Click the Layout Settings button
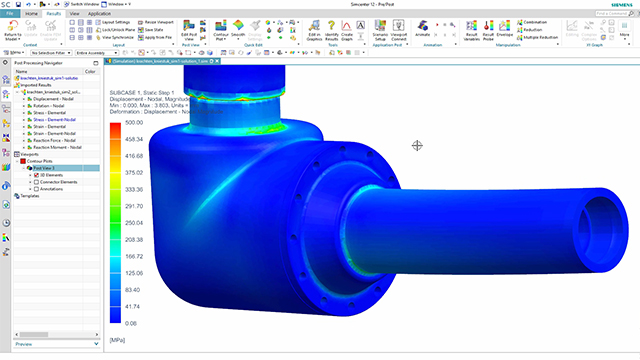 coord(113,22)
